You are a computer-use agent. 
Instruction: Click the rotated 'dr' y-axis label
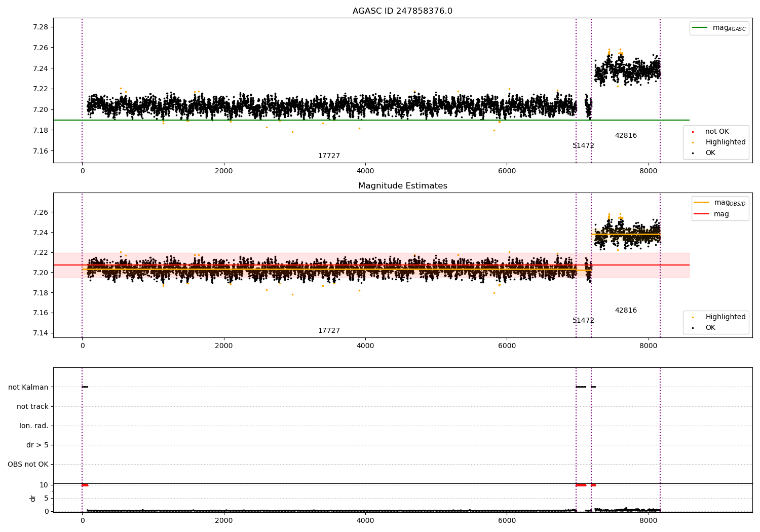pyautogui.click(x=33, y=498)
